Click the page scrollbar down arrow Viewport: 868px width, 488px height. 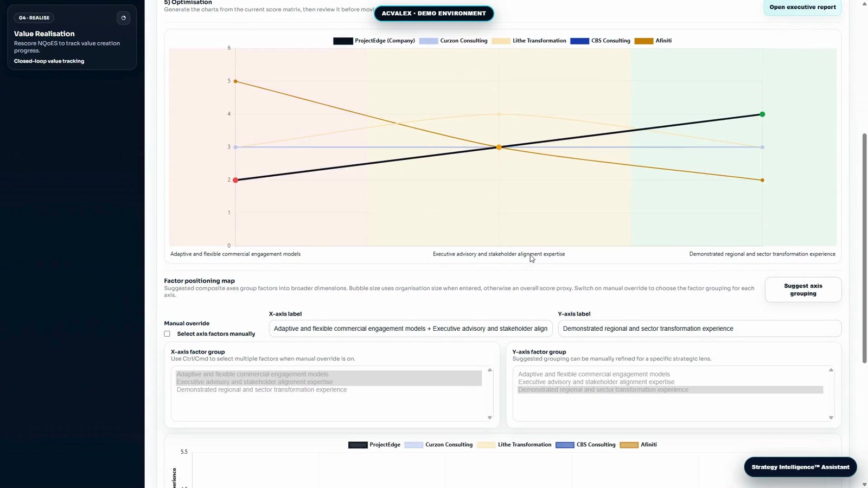point(864,484)
